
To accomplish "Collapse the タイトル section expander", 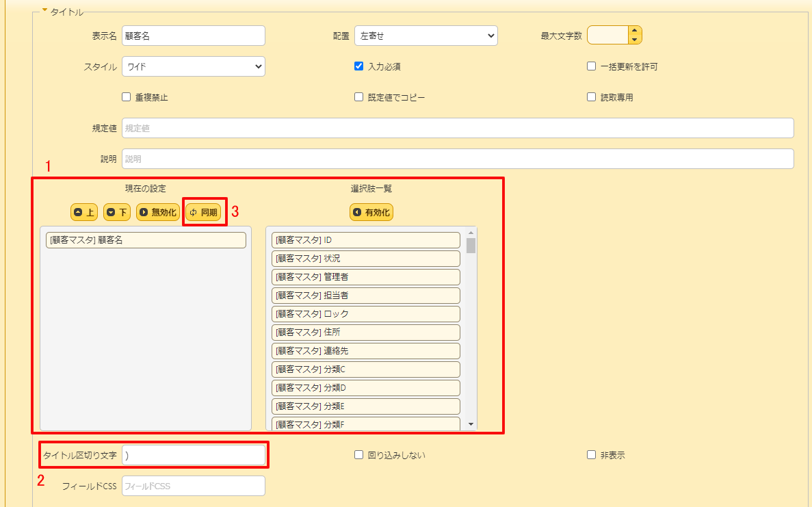I will click(46, 10).
